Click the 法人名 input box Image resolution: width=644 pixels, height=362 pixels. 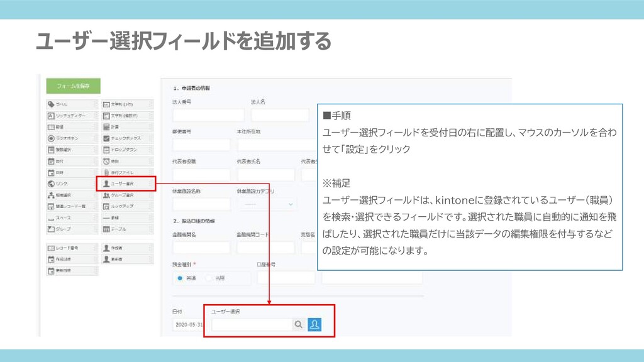280,115
